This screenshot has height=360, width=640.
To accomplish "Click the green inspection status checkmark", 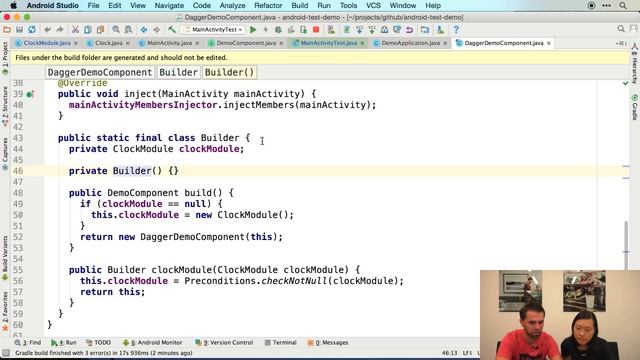I will [x=626, y=83].
